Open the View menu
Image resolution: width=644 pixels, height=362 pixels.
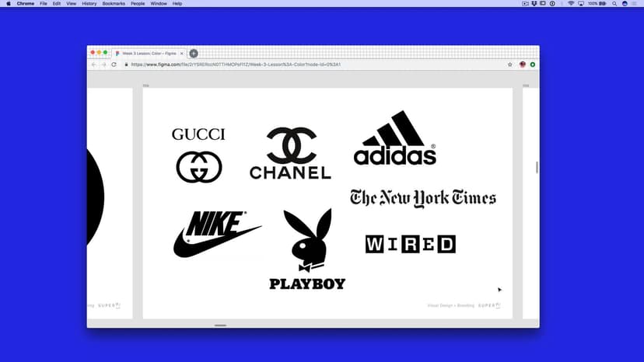(x=71, y=3)
